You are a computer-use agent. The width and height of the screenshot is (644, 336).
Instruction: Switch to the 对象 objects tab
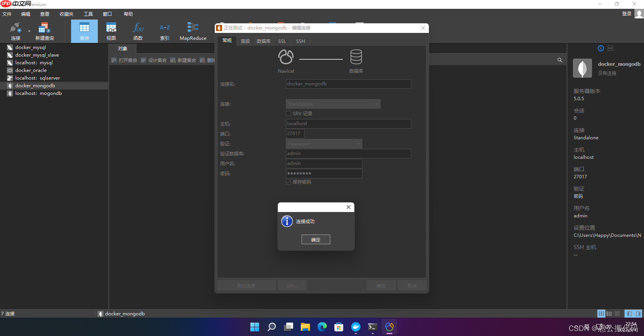pyautogui.click(x=123, y=49)
